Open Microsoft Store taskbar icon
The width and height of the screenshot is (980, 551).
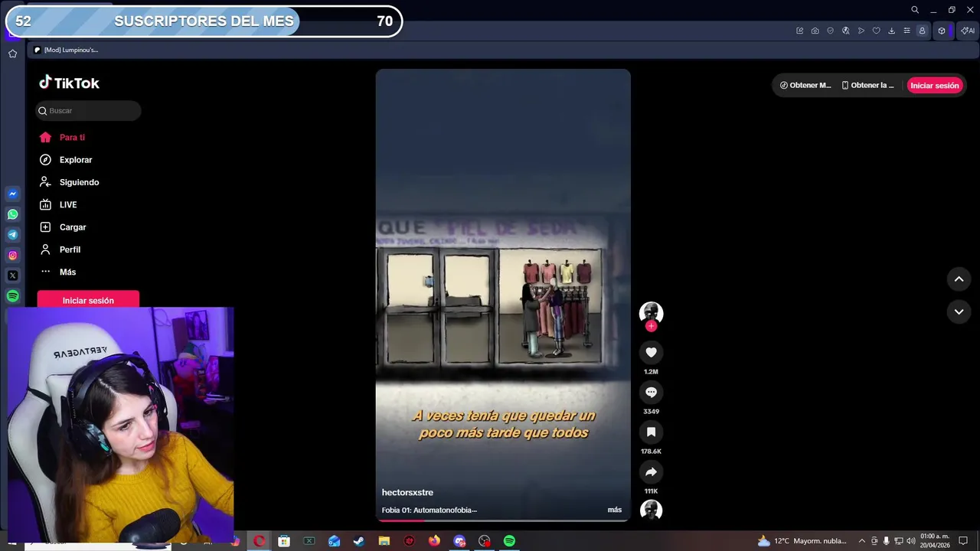[x=284, y=541]
